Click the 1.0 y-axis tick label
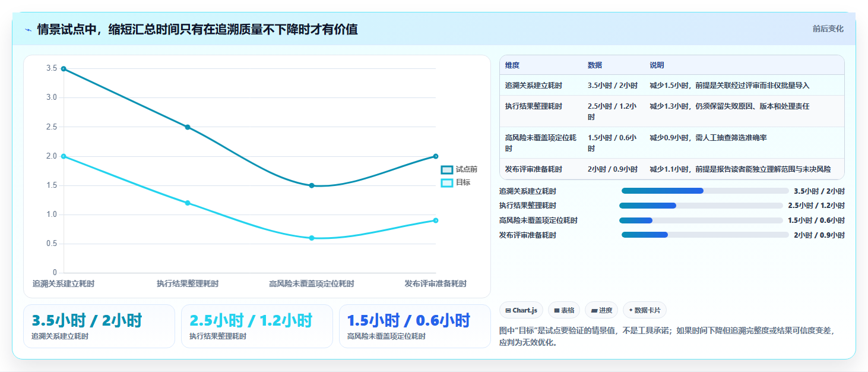Image resolution: width=868 pixels, height=372 pixels. [52, 215]
